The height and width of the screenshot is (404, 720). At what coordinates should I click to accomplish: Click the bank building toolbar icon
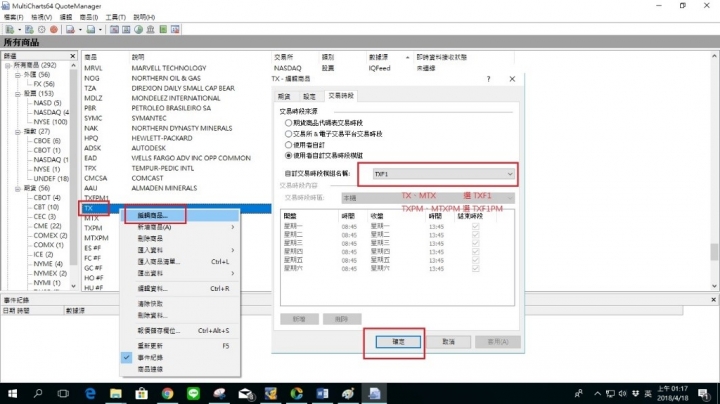[x=151, y=29]
